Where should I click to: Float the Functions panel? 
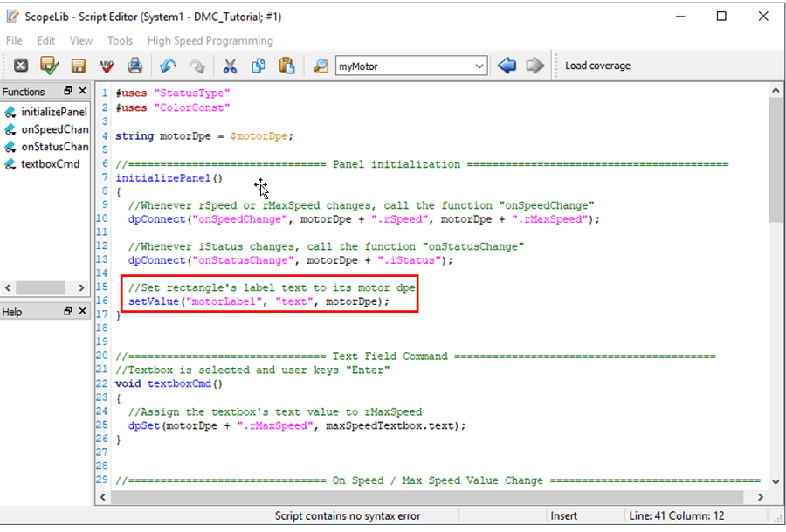click(67, 91)
